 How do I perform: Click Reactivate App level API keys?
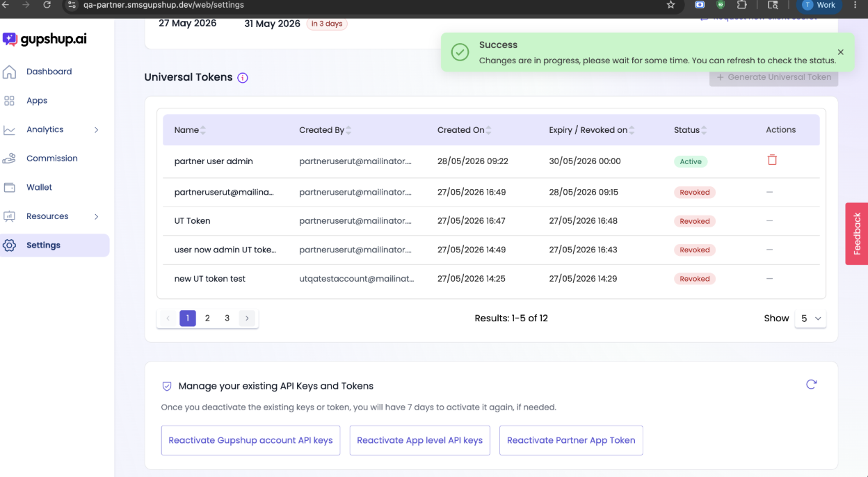pyautogui.click(x=419, y=440)
